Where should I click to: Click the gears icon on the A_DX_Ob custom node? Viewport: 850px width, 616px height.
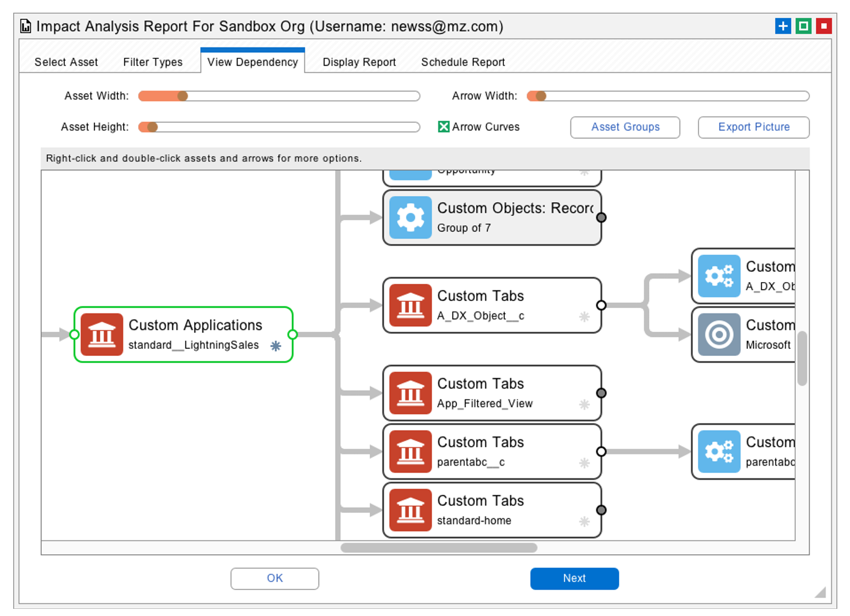[x=719, y=277]
